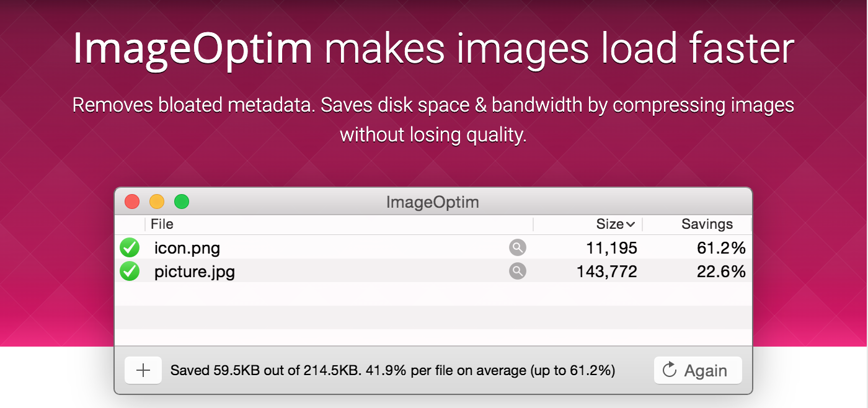Screen dimensions: 868x408
Task: Click the Again button to re-optimize
Action: coord(697,370)
